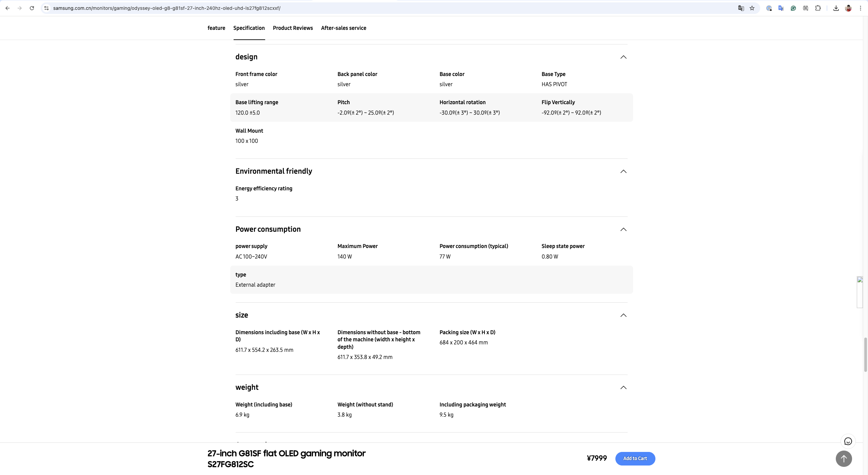Collapse the size section chevron
This screenshot has height=475, width=868.
(x=623, y=315)
